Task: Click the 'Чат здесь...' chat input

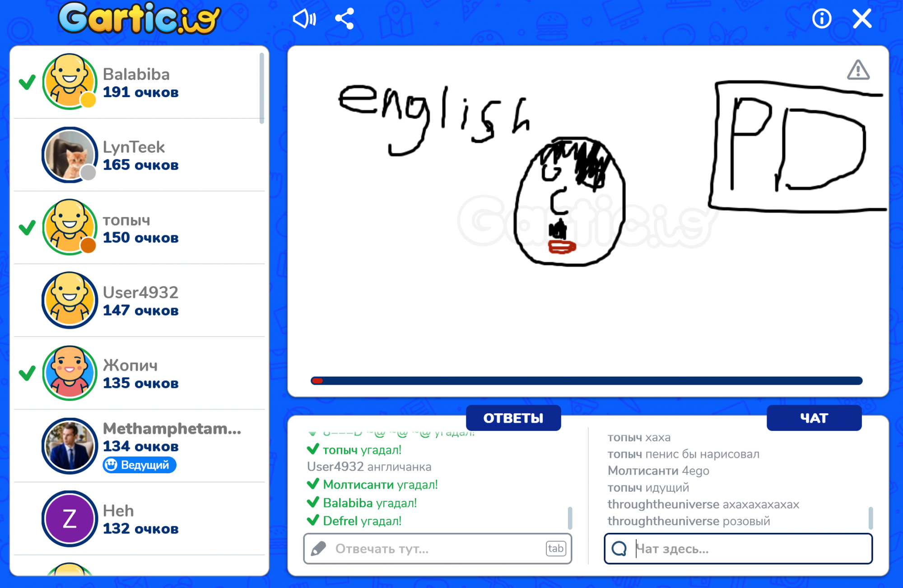Action: 745,548
